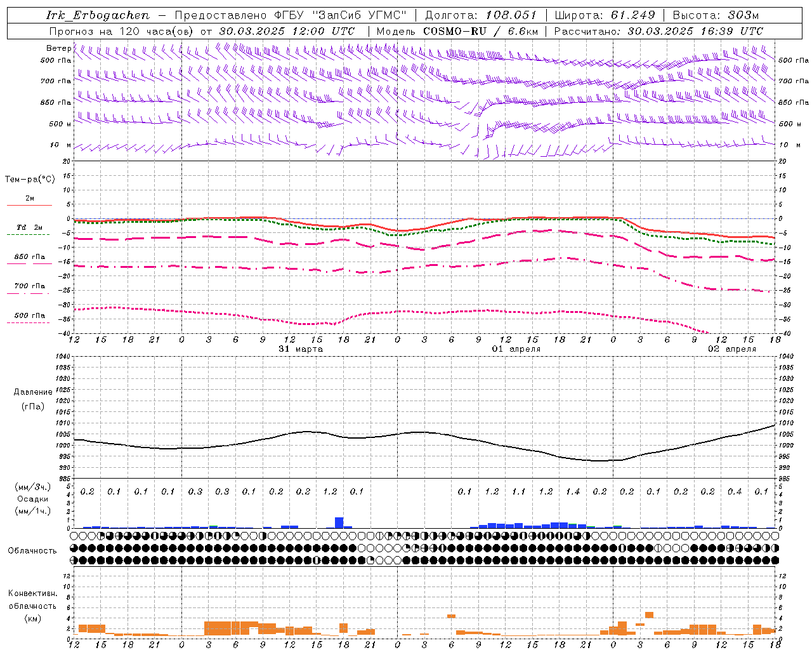Click the "02 апреля" date label

tap(732, 348)
